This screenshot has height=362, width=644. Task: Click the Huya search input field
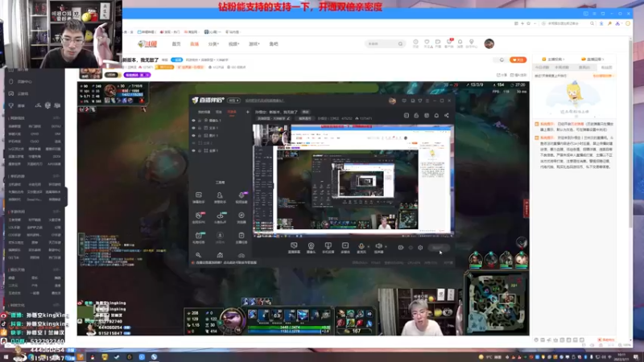point(381,43)
